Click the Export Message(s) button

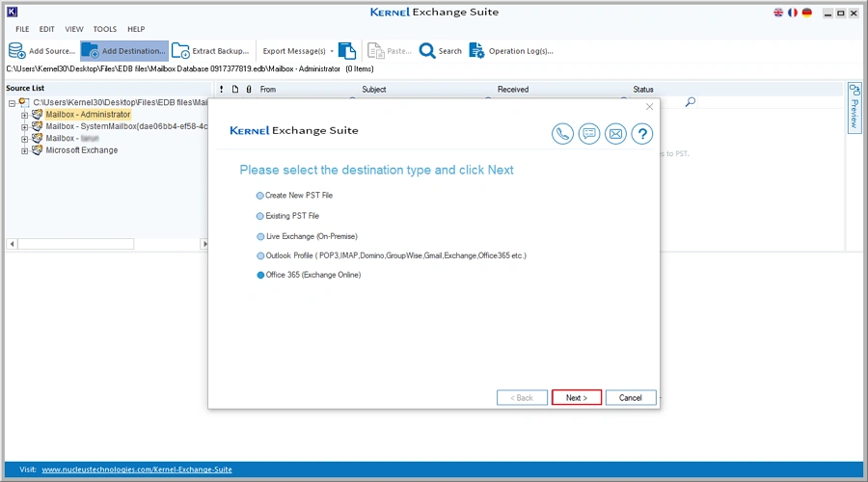click(x=294, y=51)
